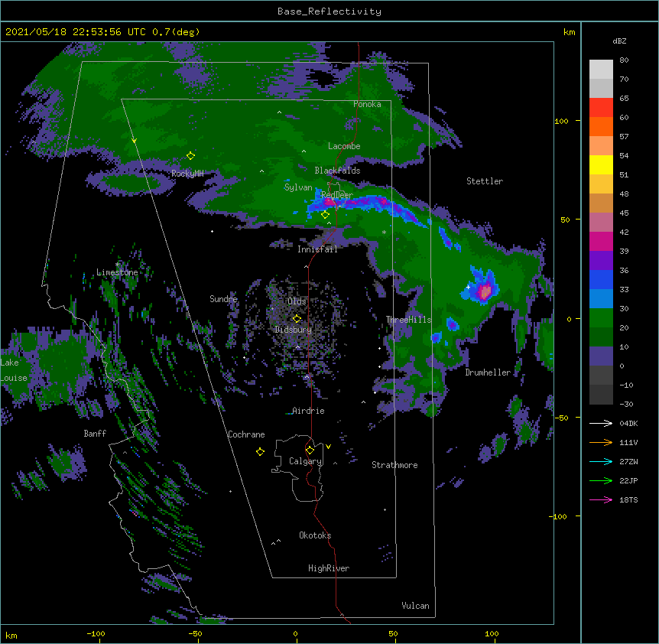Click the Vulcan city label

[x=415, y=606]
